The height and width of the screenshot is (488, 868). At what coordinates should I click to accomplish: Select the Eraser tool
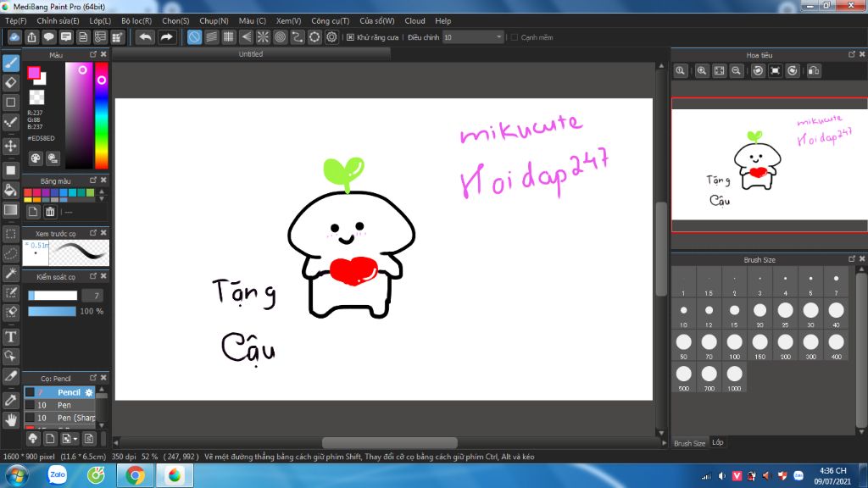[11, 83]
